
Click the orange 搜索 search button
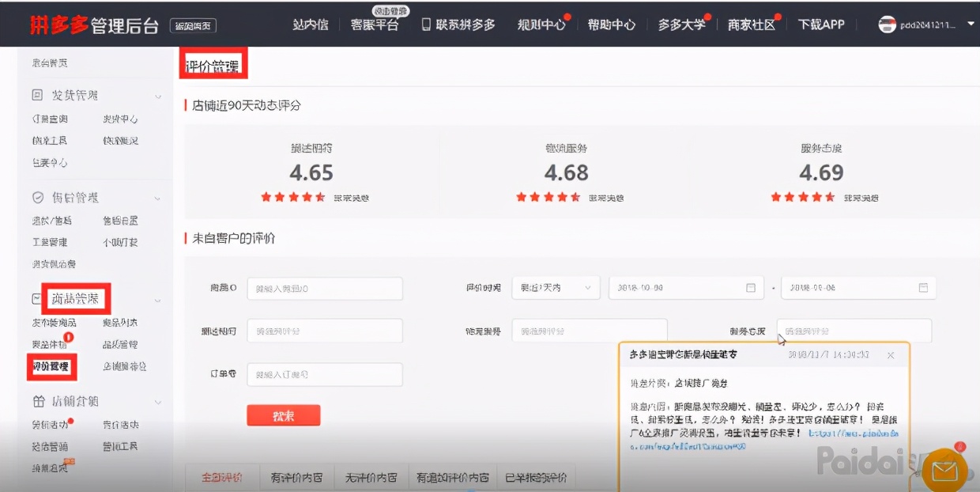click(283, 414)
